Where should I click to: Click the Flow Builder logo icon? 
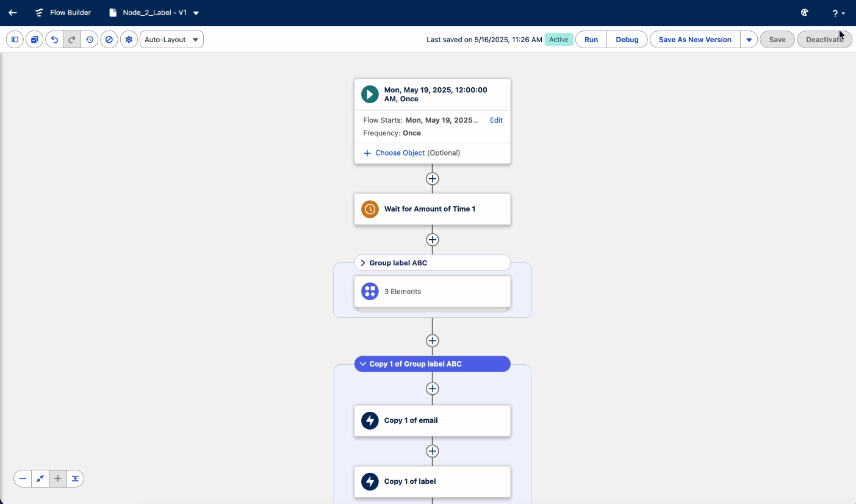(x=40, y=13)
